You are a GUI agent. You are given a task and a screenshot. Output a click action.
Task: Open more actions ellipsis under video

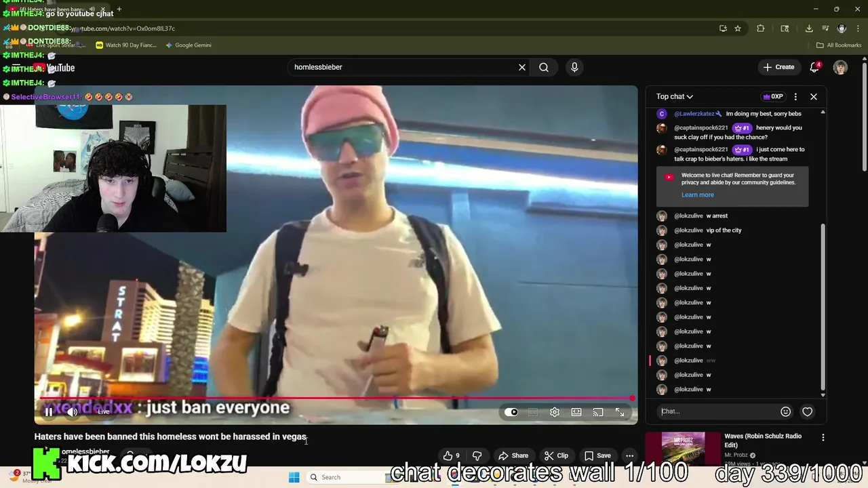630,455
